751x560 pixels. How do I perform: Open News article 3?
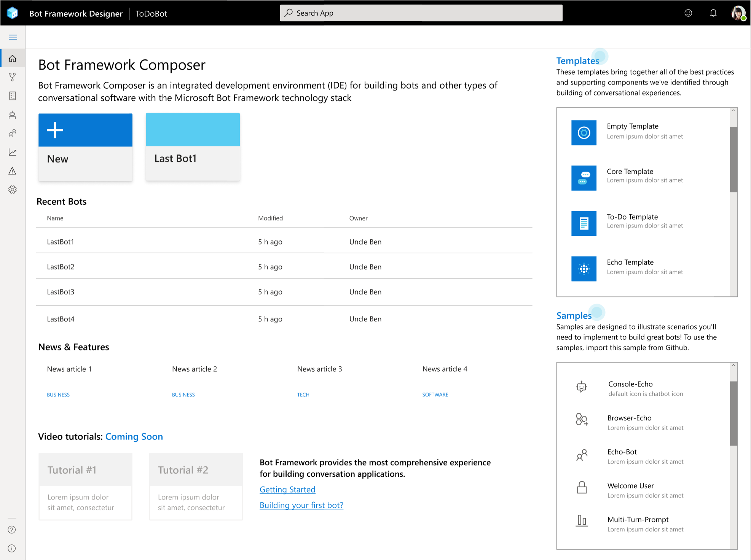320,369
